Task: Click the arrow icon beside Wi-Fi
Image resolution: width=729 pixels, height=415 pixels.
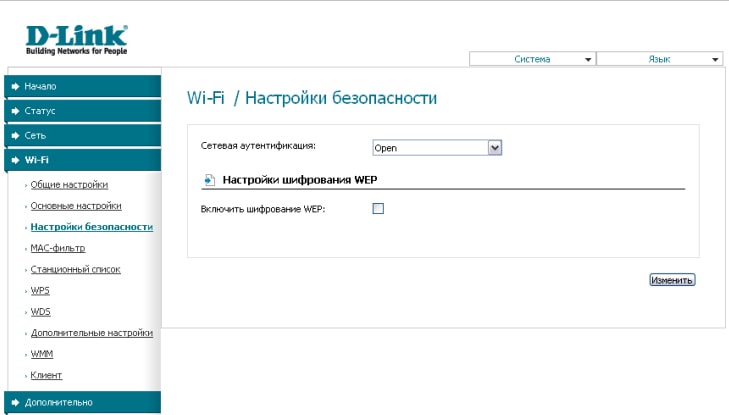Action: click(16, 159)
